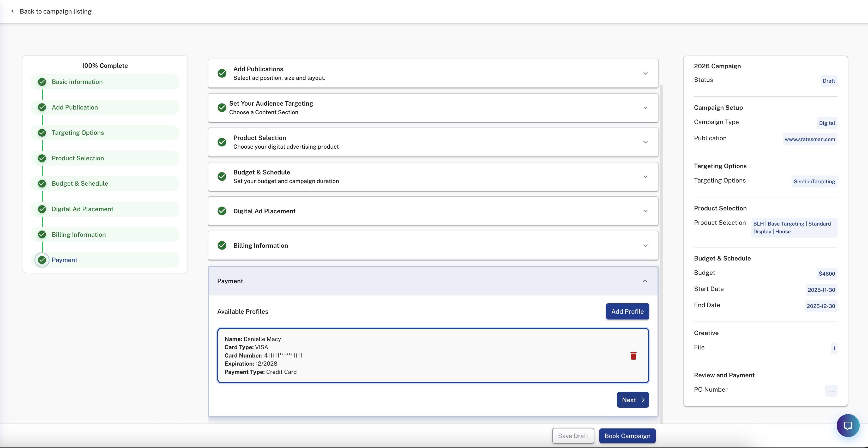Click the red trash delete profile icon
This screenshot has width=868, height=448.
(x=633, y=356)
